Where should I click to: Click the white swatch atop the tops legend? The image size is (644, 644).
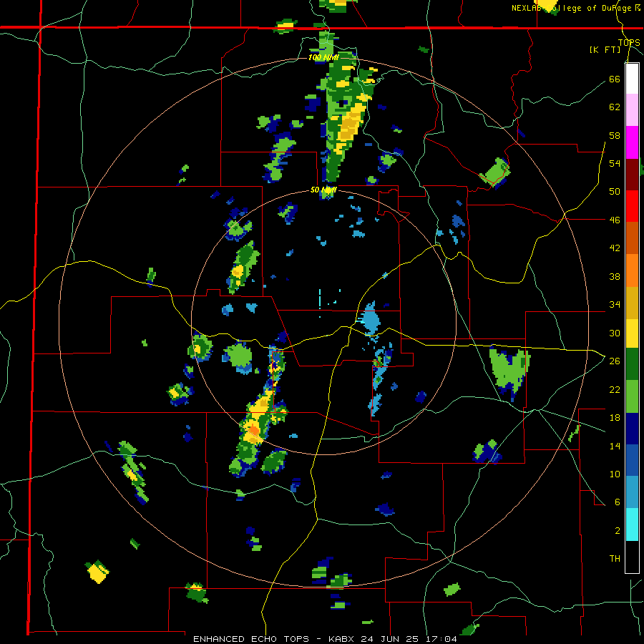click(632, 79)
